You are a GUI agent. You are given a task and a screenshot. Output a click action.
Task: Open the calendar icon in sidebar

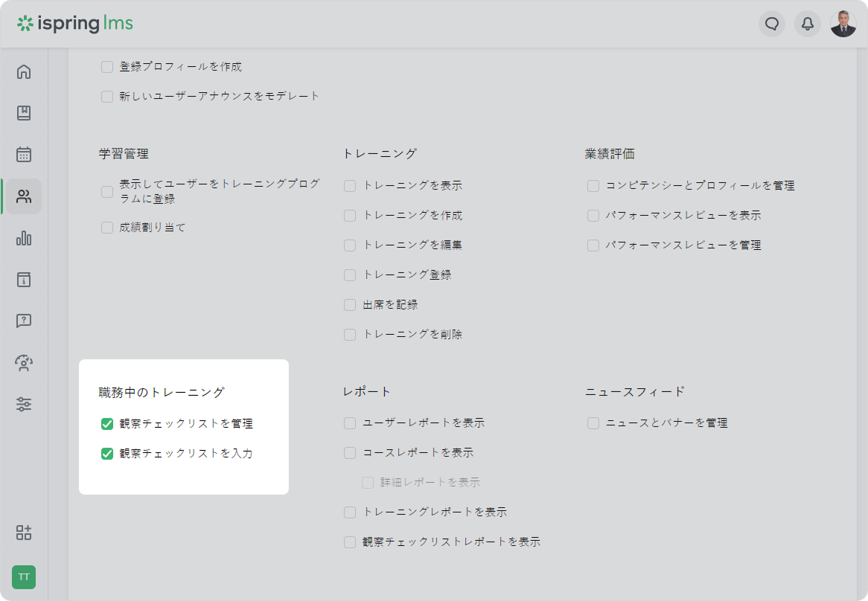click(x=24, y=155)
